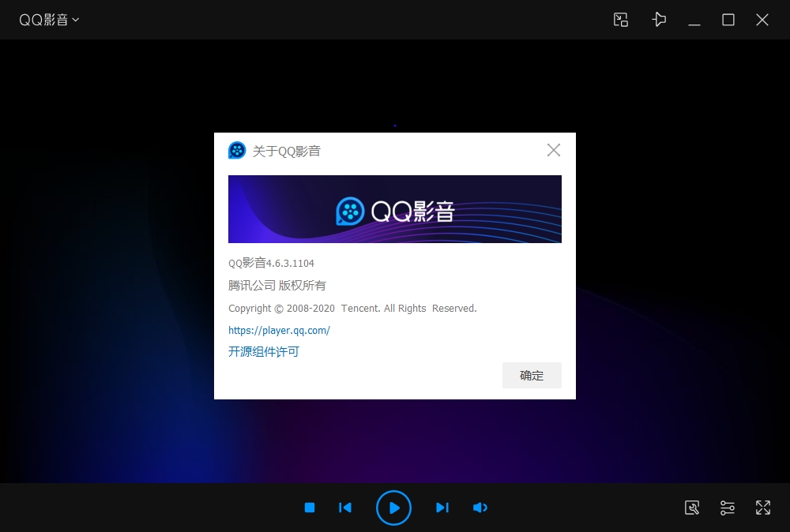This screenshot has height=532, width=790.
Task: Click the 确定 button
Action: (x=532, y=375)
